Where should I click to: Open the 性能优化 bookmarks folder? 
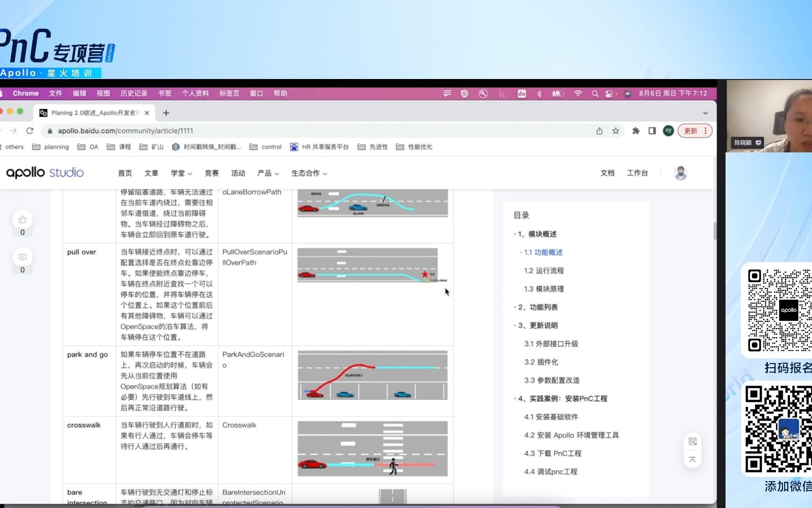[414, 147]
